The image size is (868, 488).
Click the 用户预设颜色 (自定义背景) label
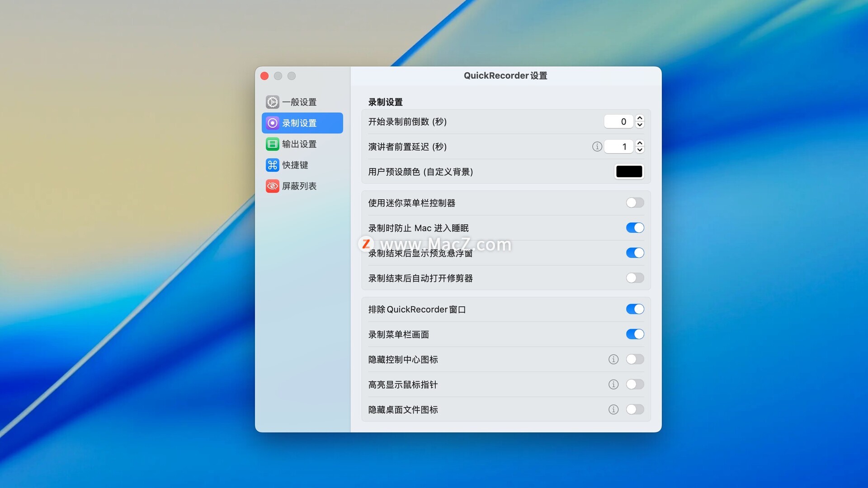tap(420, 172)
